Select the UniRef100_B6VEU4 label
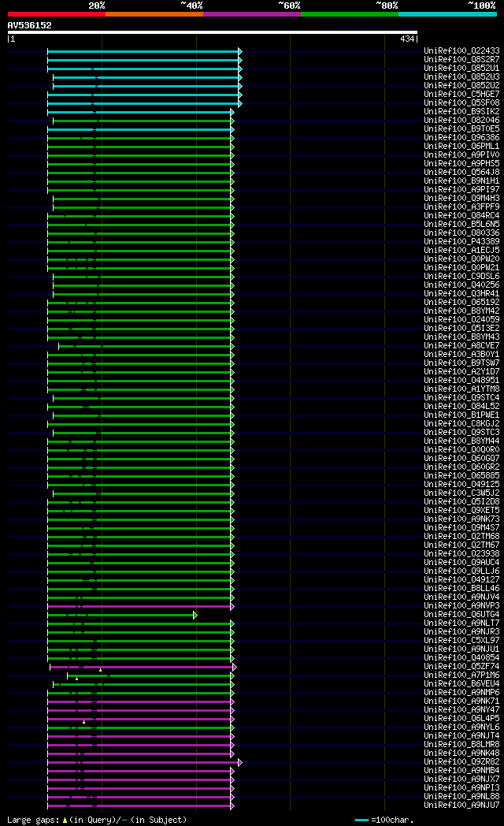 pos(461,684)
